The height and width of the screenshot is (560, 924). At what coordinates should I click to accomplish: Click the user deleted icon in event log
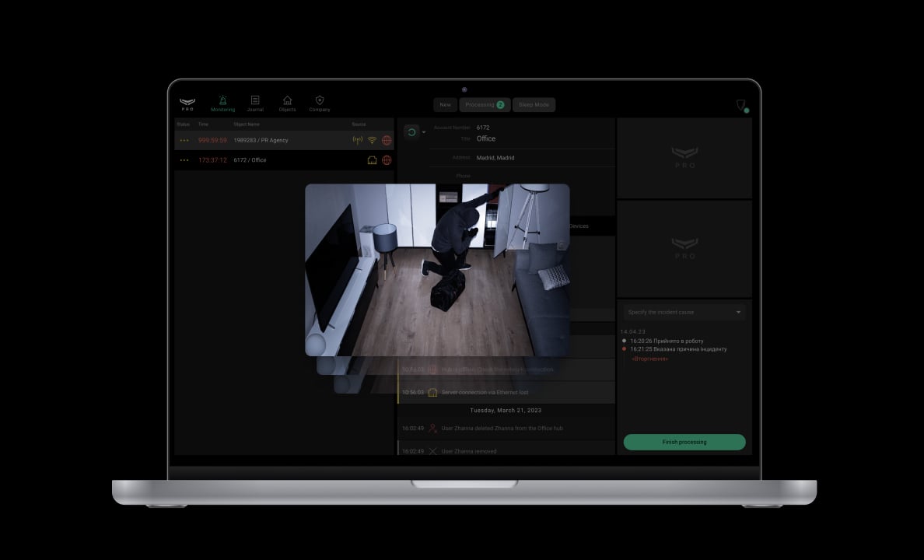432,429
